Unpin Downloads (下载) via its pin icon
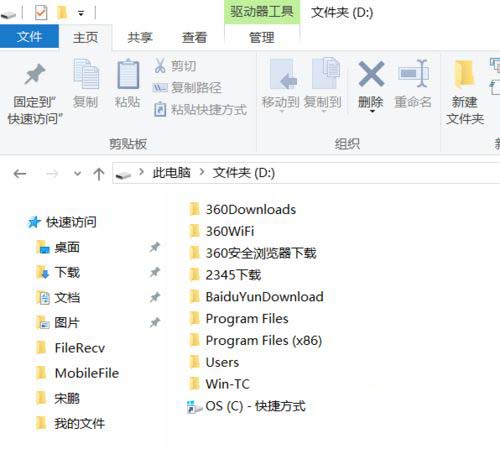The image size is (500, 449). 155,272
